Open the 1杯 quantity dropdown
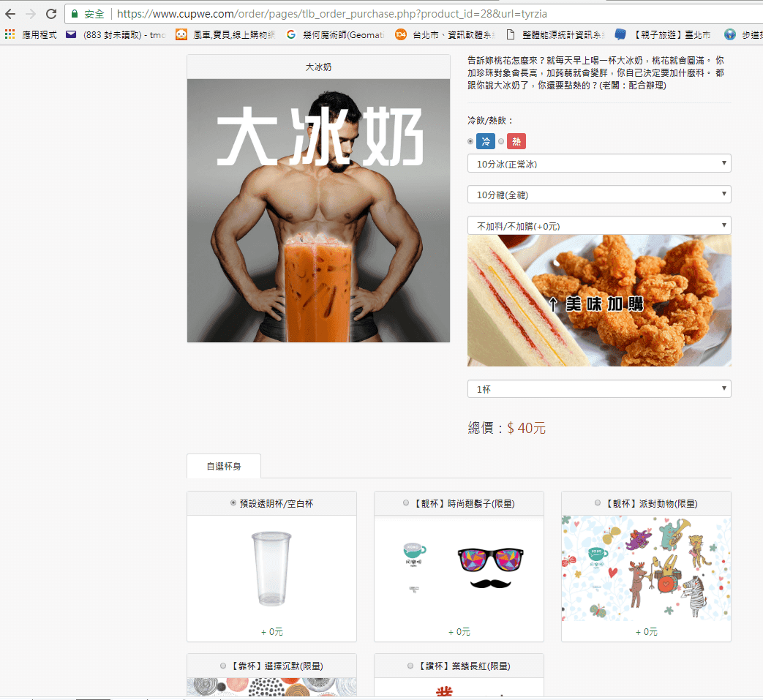The image size is (763, 700). click(x=599, y=388)
